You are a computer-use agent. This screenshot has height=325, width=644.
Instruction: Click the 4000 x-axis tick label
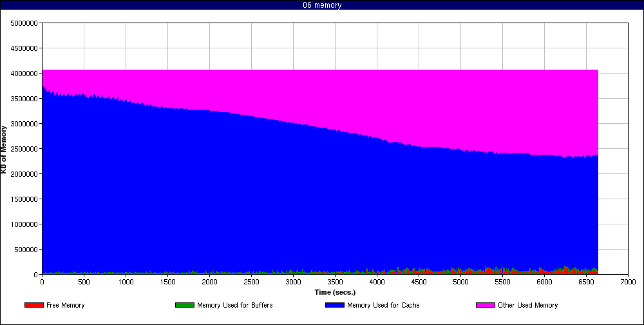(x=377, y=282)
